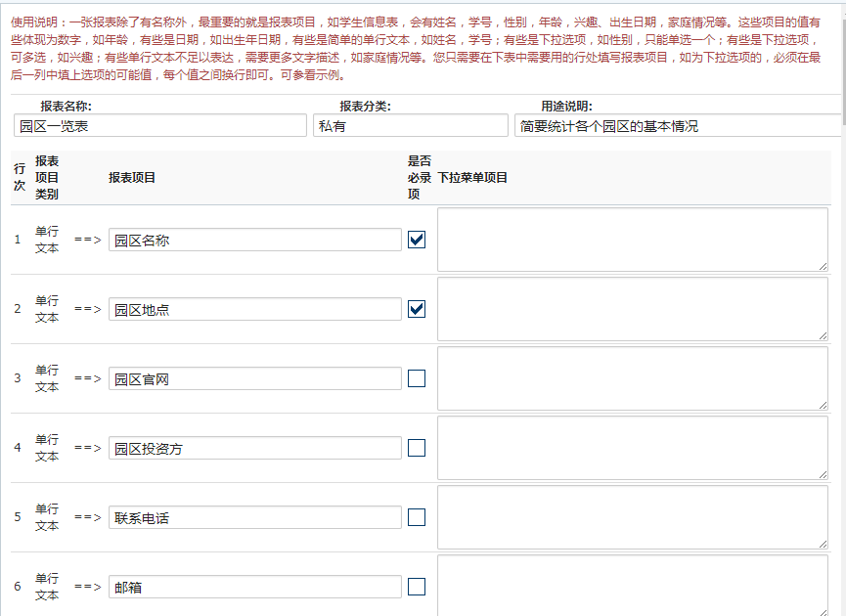Edit the 园区名称 item field
The height and width of the screenshot is (616, 846).
pyautogui.click(x=254, y=240)
